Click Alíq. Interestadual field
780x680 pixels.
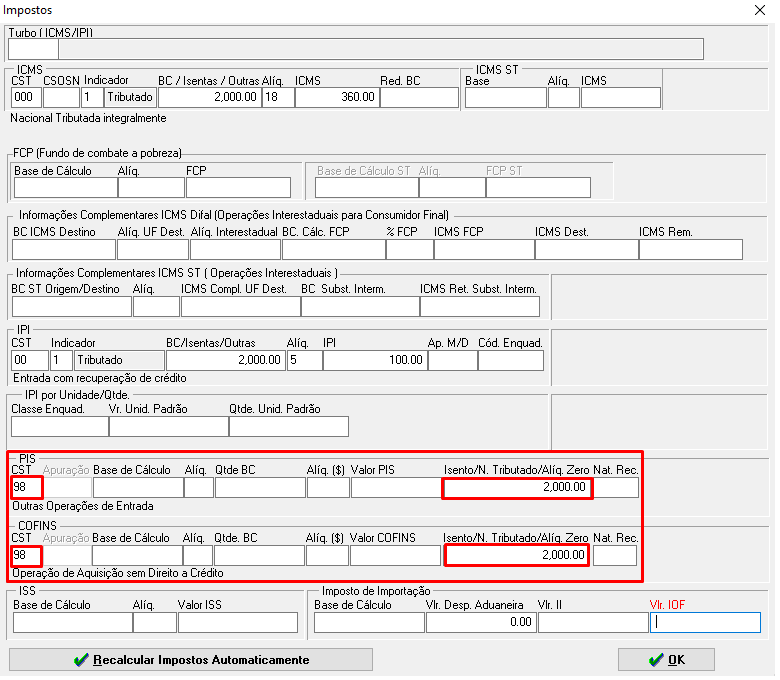235,250
